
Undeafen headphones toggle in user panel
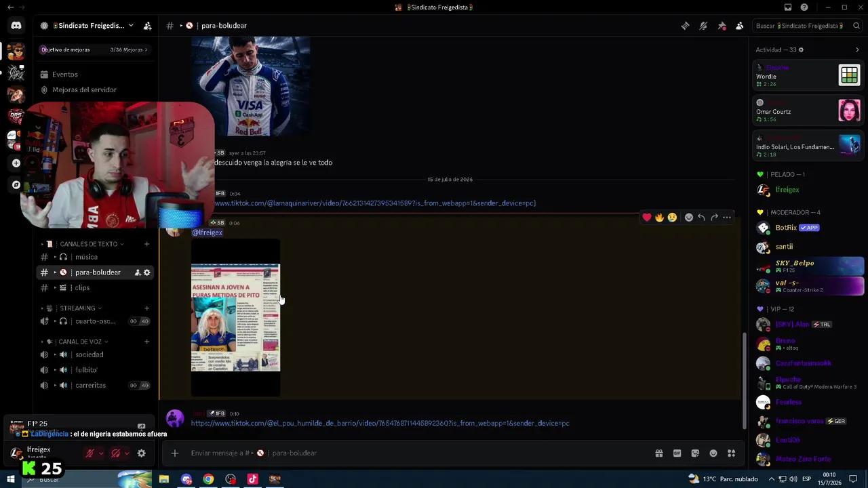pos(115,453)
